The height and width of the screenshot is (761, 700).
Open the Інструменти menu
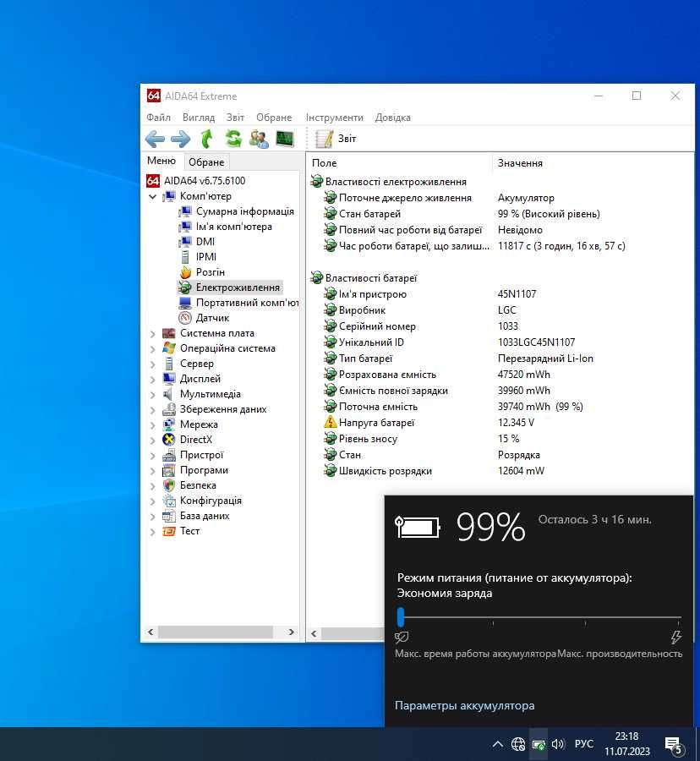click(x=335, y=118)
